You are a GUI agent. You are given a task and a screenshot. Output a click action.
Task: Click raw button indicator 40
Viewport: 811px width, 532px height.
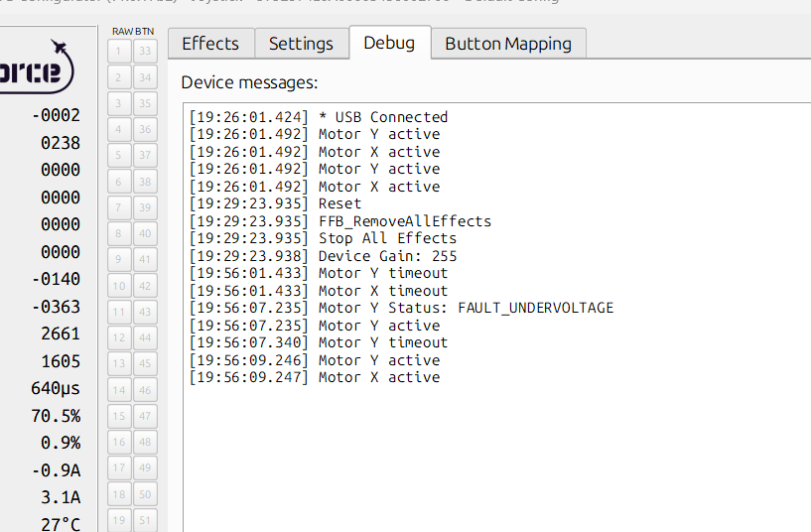(145, 233)
